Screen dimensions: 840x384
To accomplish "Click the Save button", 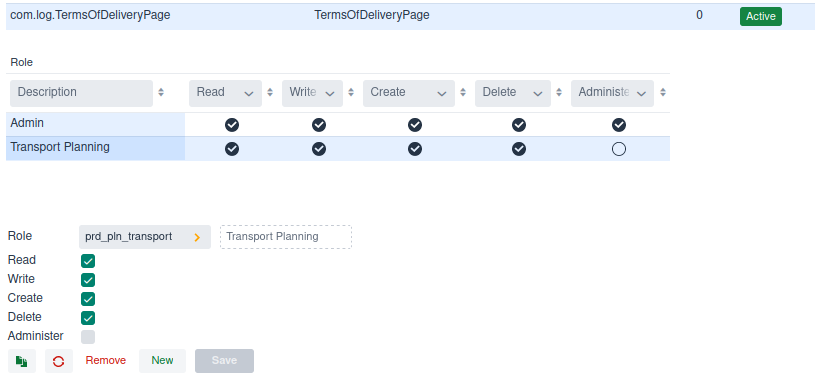I will [224, 360].
